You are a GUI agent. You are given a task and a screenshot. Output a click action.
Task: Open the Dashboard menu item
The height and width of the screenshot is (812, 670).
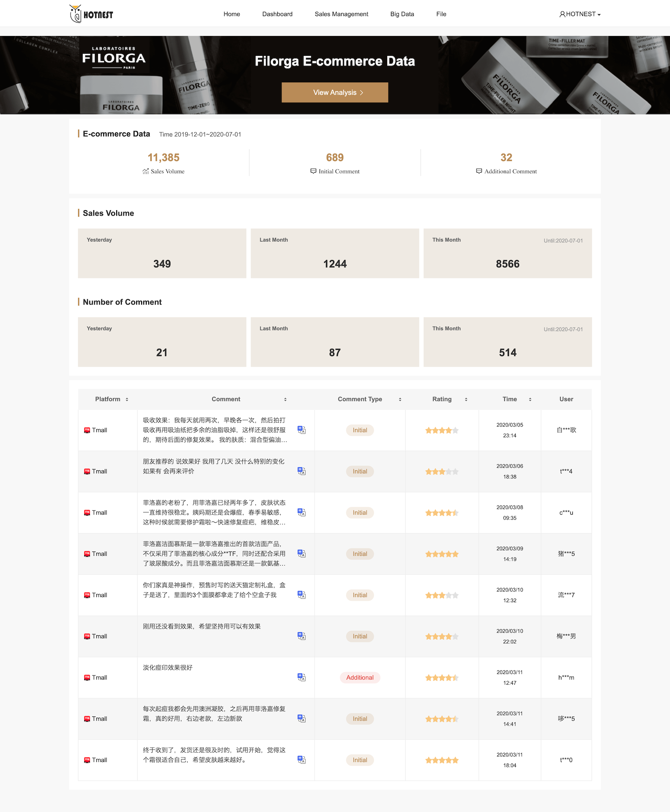coord(277,14)
